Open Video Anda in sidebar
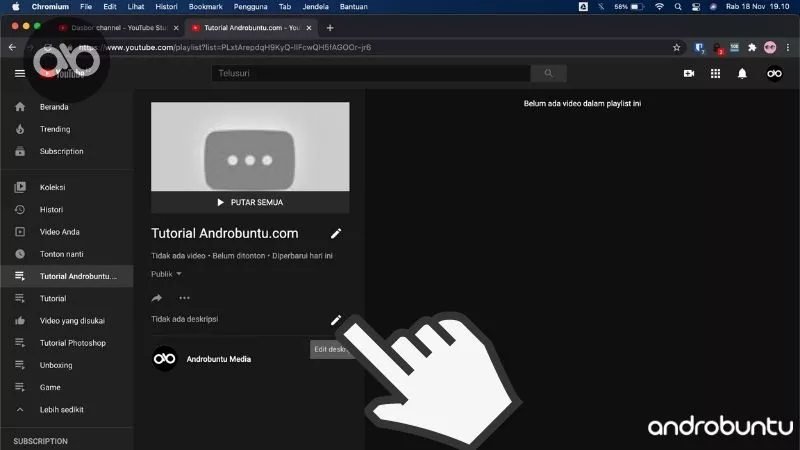The height and width of the screenshot is (450, 800). pos(67,232)
